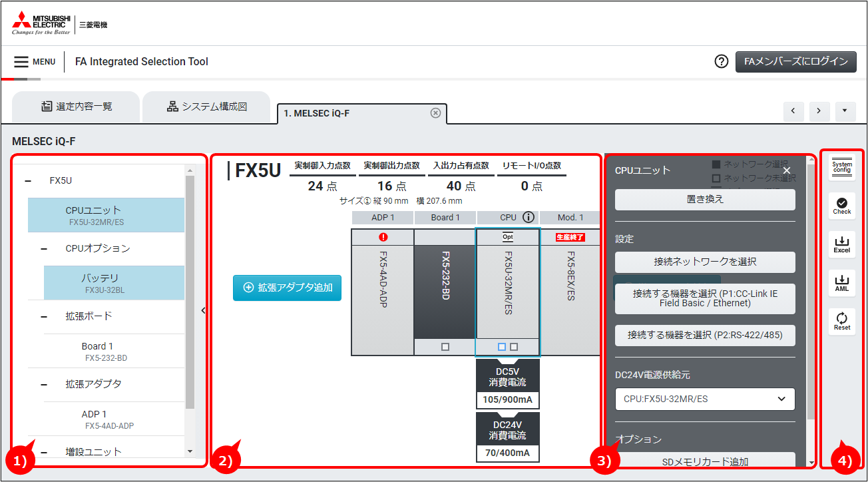Click the CPU info icon
868x482 pixels.
pyautogui.click(x=529, y=217)
